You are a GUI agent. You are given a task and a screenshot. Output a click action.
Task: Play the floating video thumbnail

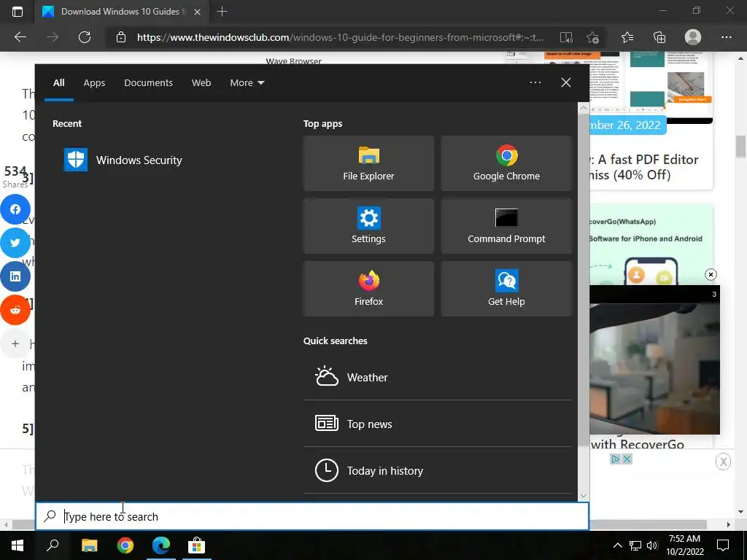pos(654,360)
